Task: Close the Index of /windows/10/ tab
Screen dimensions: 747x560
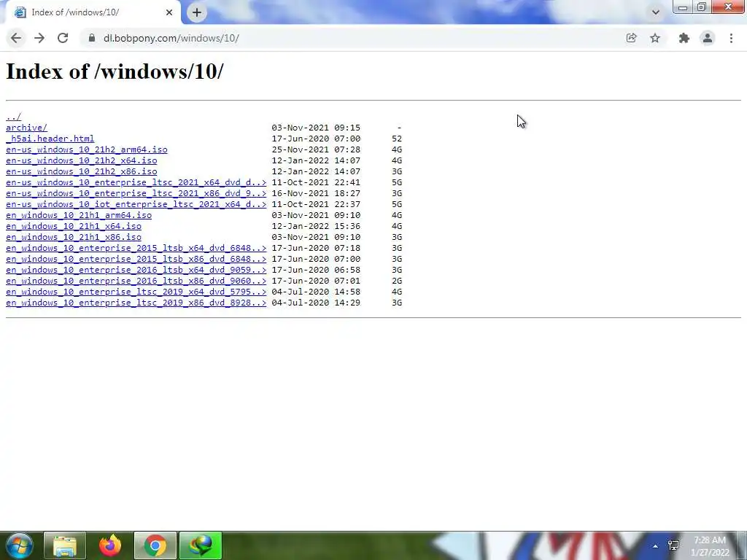Action: coord(169,12)
